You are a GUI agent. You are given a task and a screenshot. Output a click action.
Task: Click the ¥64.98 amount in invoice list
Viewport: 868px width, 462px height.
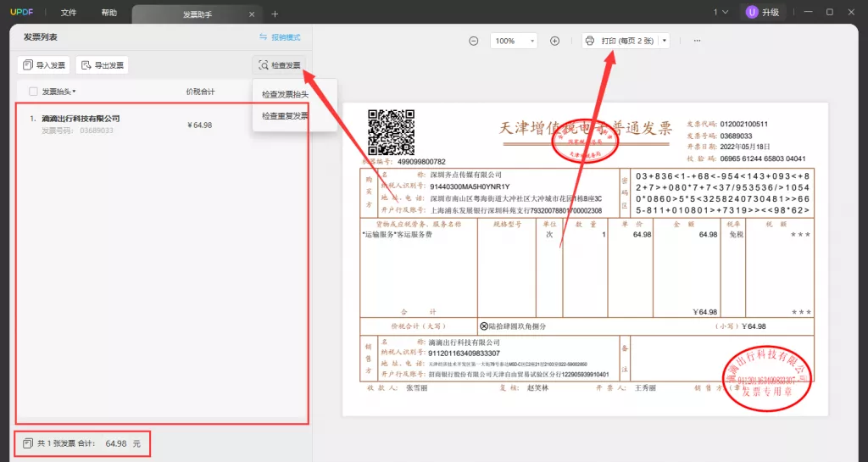coord(200,125)
